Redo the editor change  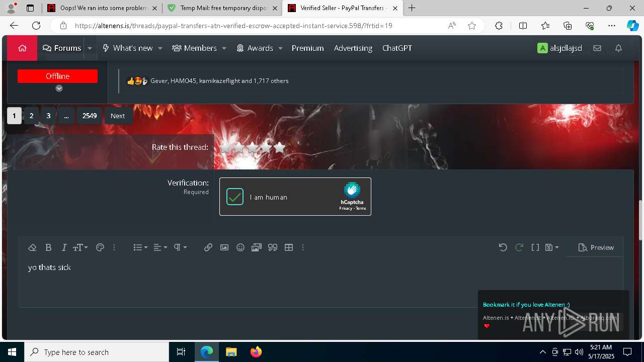tap(519, 247)
